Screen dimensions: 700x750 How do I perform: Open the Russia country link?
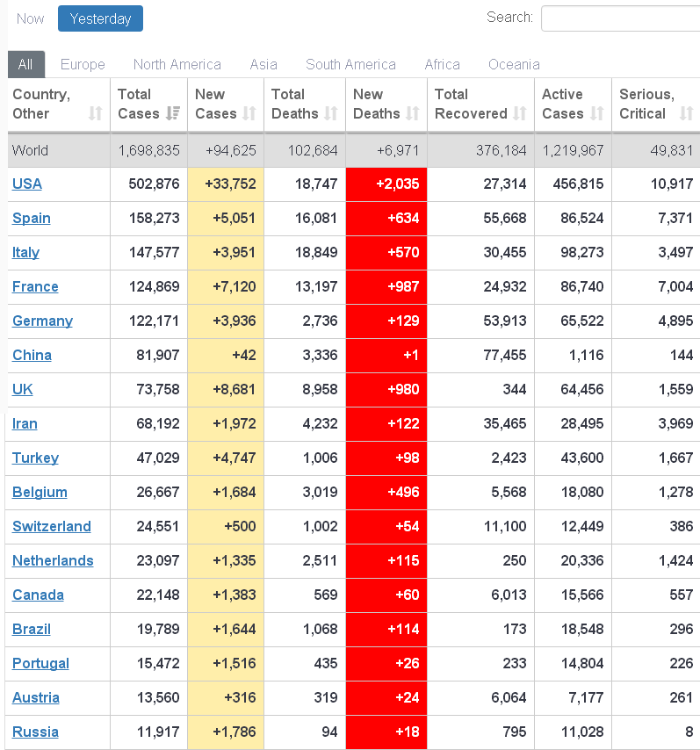[33, 732]
